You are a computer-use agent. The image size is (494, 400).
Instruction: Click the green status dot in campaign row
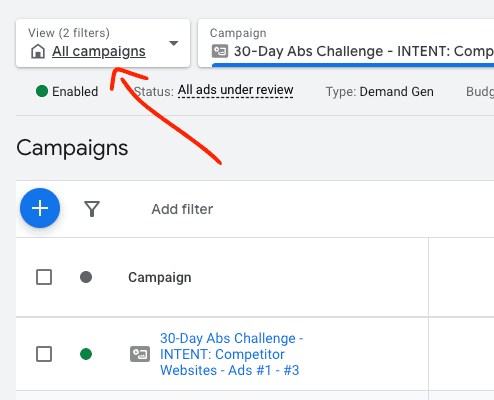click(x=86, y=354)
